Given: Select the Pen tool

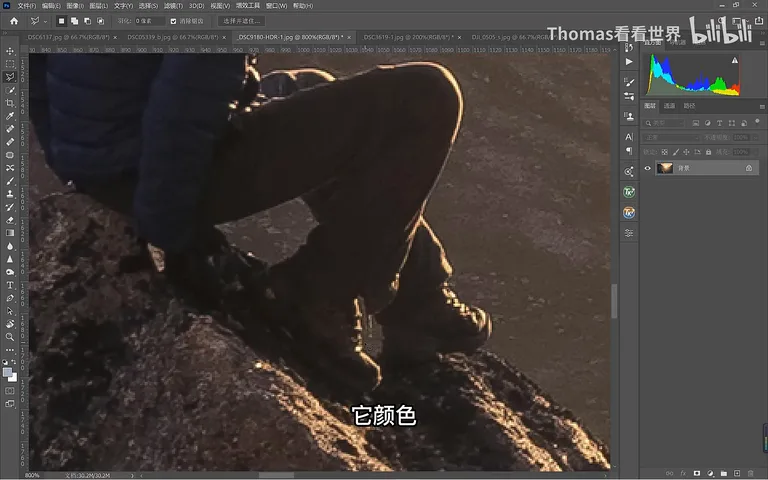Looking at the screenshot, I should (x=10, y=298).
